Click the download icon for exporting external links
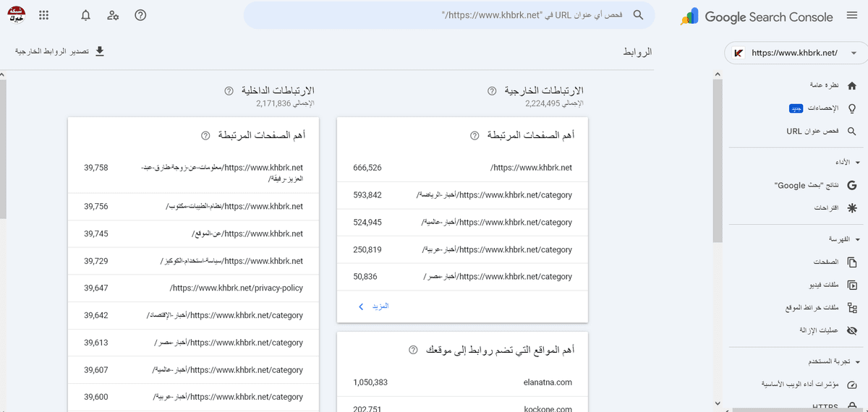This screenshot has width=868, height=412. [100, 51]
